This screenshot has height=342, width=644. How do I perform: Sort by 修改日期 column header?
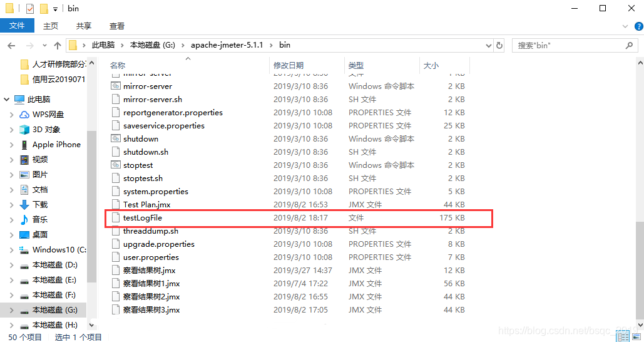click(x=289, y=65)
